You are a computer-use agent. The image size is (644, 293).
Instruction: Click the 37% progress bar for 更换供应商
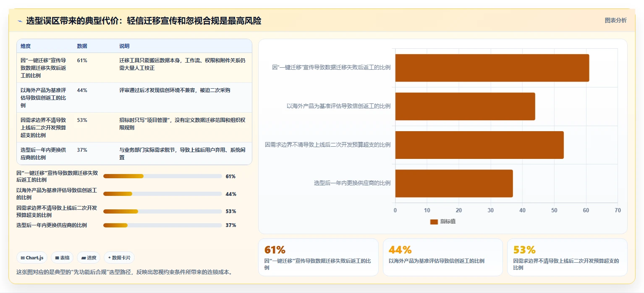coord(162,225)
